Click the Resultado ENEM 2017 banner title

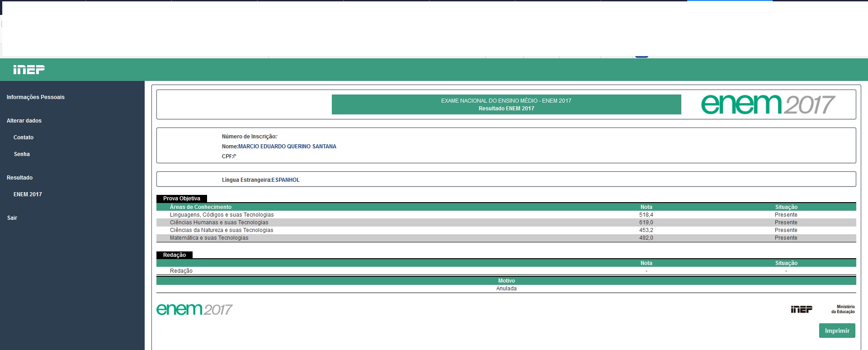(x=506, y=109)
